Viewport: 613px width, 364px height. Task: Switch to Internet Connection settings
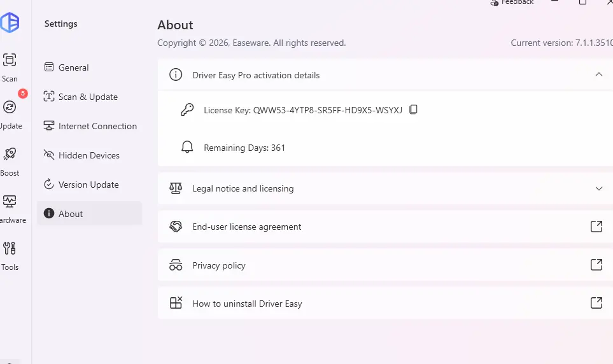(x=89, y=126)
